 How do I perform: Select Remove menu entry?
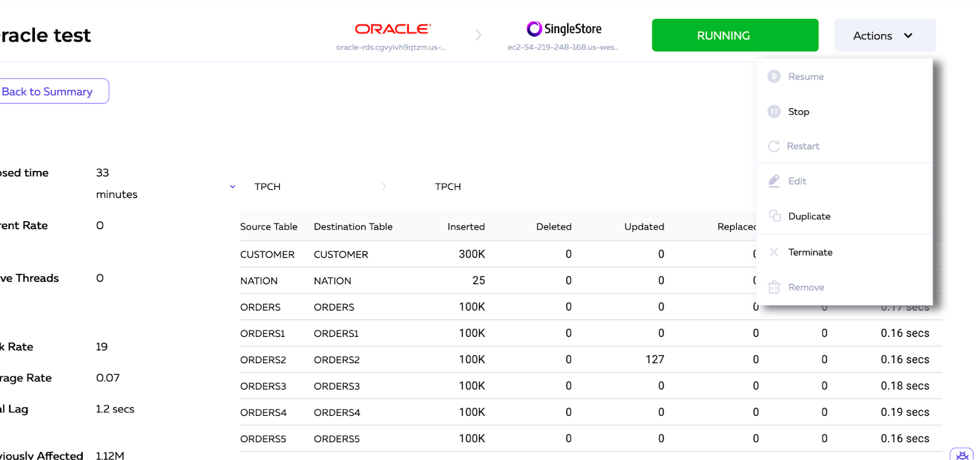pyautogui.click(x=845, y=287)
